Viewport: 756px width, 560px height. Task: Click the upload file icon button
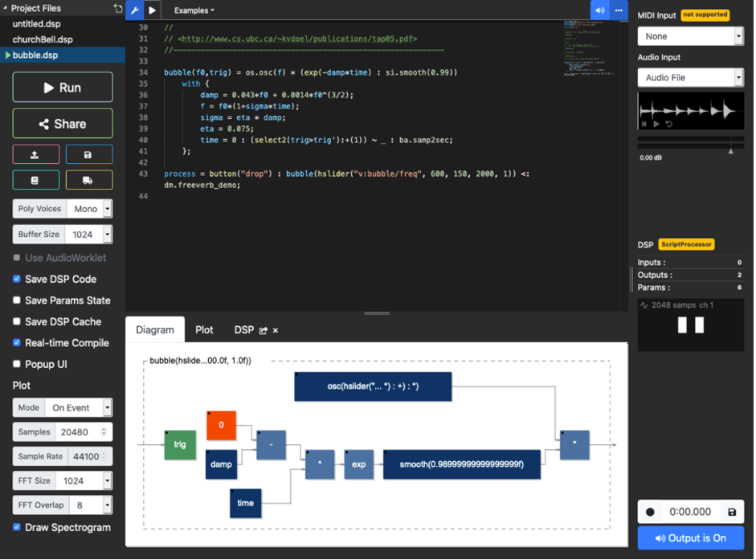click(x=35, y=155)
